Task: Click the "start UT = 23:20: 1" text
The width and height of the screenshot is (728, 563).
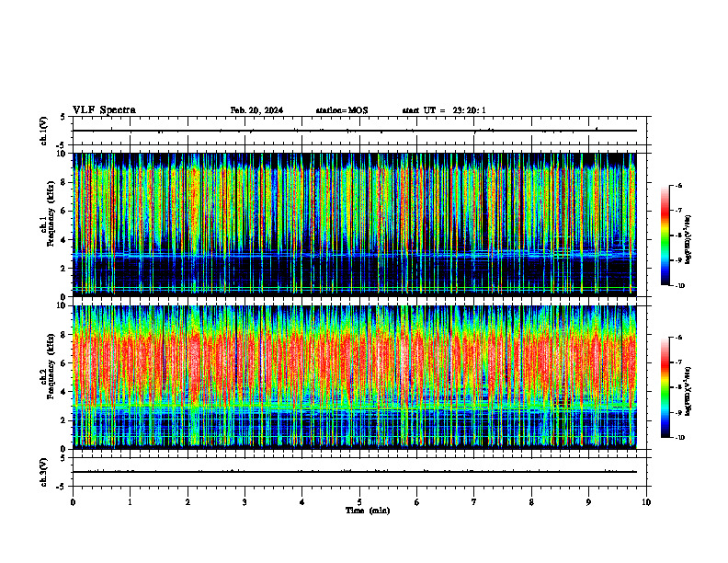Action: pos(444,110)
